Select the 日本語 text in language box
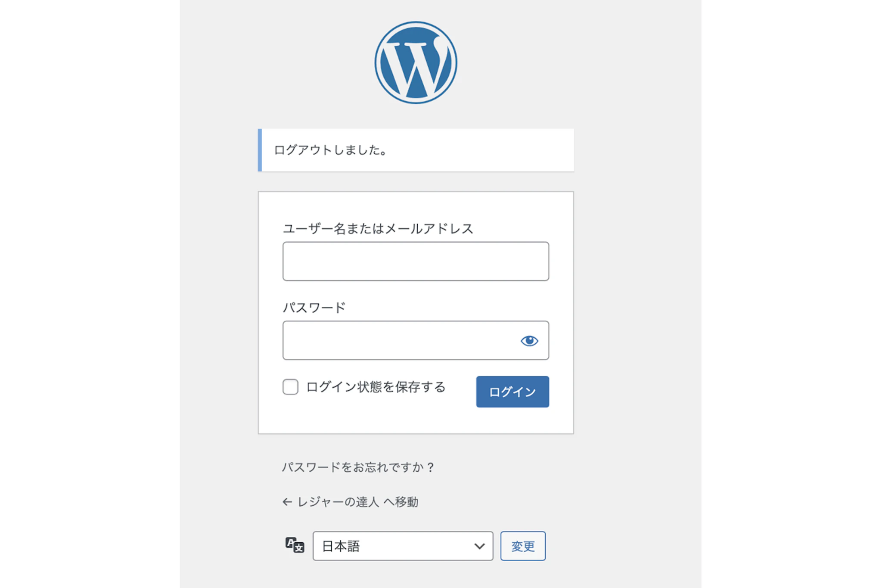The height and width of the screenshot is (588, 882). pos(341,546)
